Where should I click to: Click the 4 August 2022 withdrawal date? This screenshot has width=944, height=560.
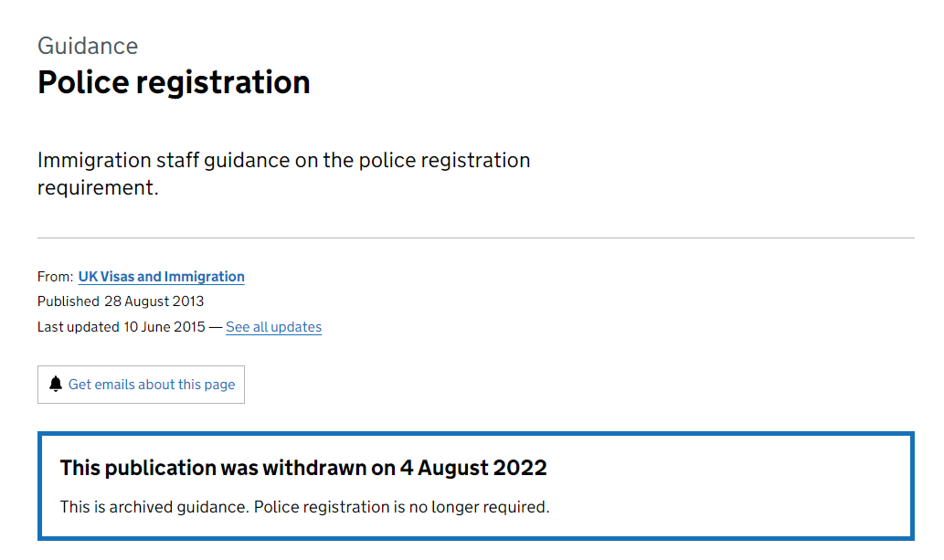click(473, 469)
